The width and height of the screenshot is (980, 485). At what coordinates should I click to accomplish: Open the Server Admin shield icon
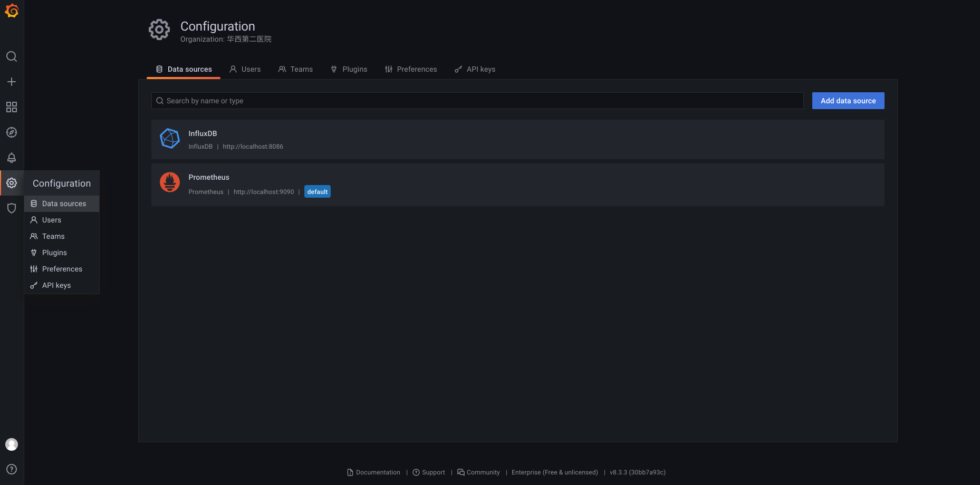pyautogui.click(x=12, y=208)
